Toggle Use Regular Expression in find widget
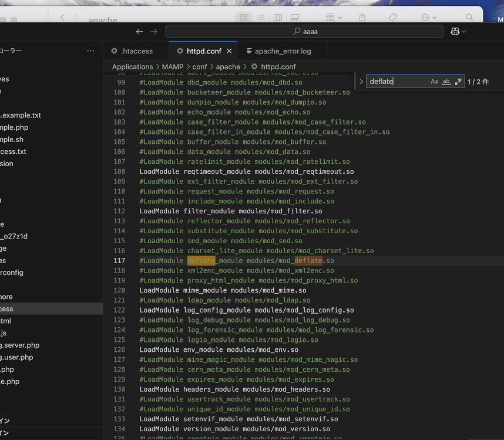 tap(458, 82)
